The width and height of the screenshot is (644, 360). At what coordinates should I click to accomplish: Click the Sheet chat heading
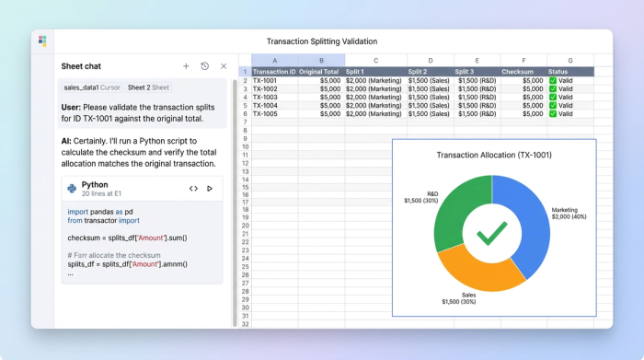click(81, 66)
